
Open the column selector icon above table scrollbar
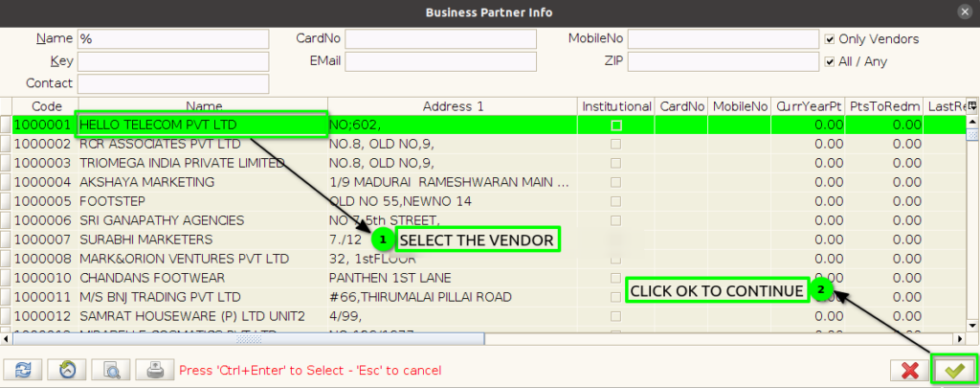click(x=972, y=105)
